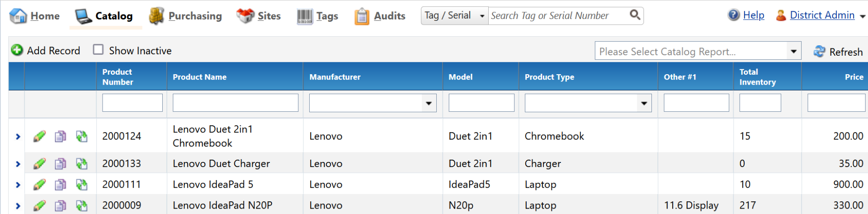The width and height of the screenshot is (868, 214).
Task: Sort by Product Type column header
Action: 549,77
